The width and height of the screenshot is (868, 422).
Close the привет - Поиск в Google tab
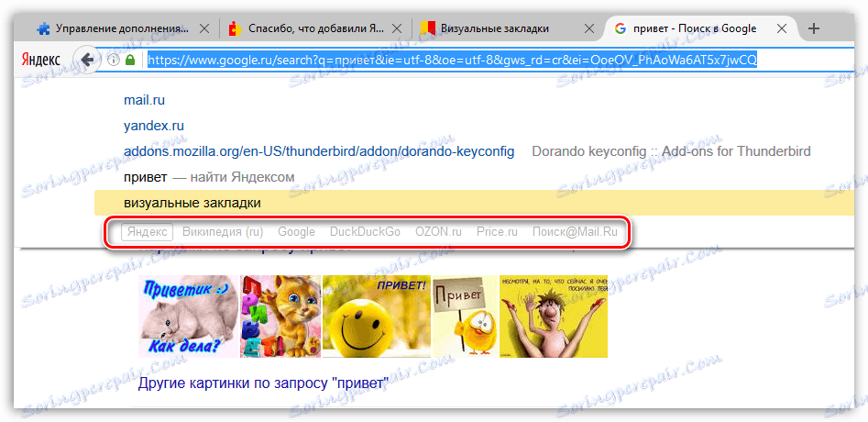click(782, 28)
